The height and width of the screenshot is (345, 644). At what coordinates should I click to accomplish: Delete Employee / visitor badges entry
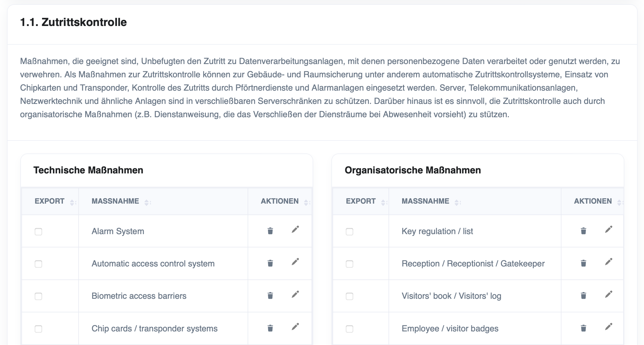pos(584,328)
